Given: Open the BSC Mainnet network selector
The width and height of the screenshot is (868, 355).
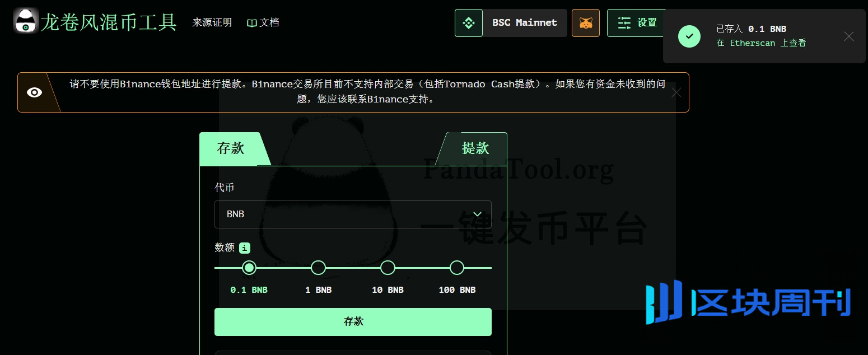Looking at the screenshot, I should tap(524, 23).
